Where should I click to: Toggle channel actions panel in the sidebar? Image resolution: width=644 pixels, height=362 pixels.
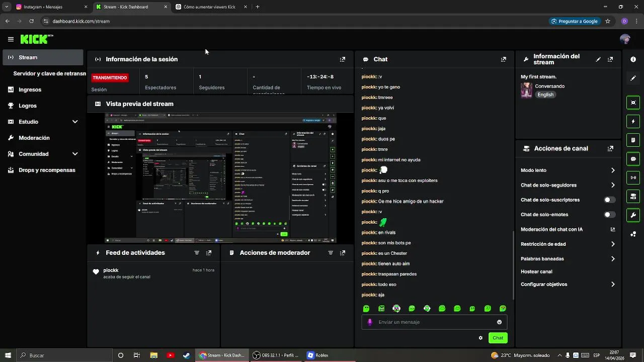[633, 196]
